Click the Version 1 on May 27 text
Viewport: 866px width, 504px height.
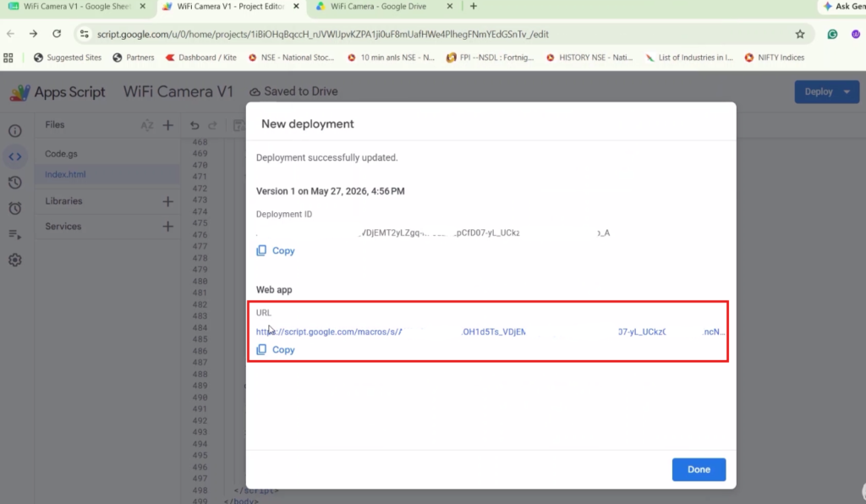(x=331, y=191)
